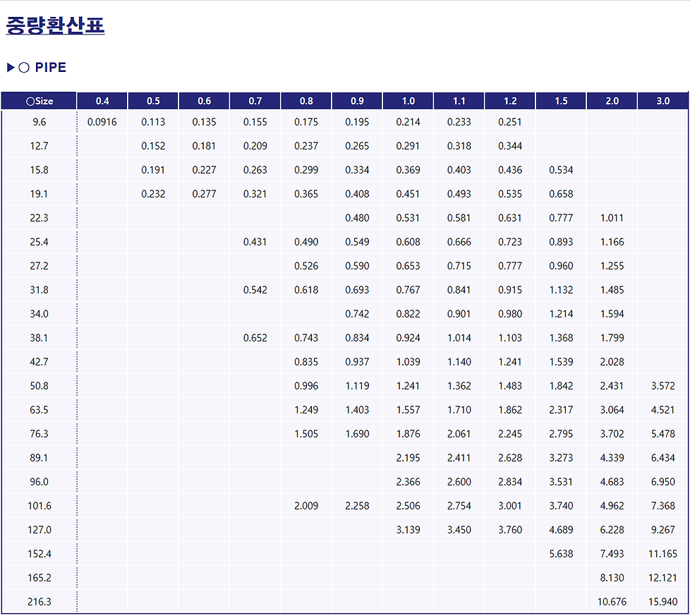Screen dimensions: 690x616
Task: Select the 1.014 weight value
Action: (459, 338)
